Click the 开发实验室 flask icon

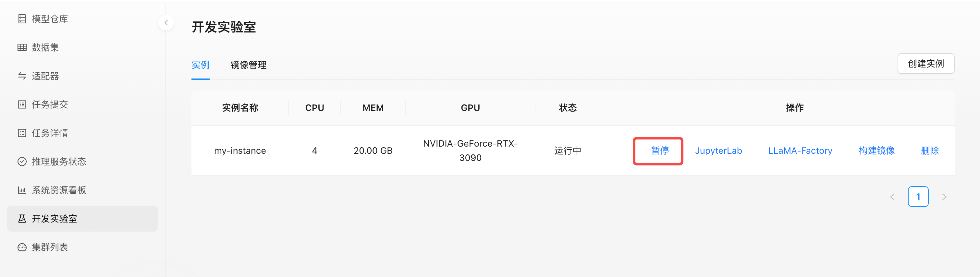click(x=22, y=218)
